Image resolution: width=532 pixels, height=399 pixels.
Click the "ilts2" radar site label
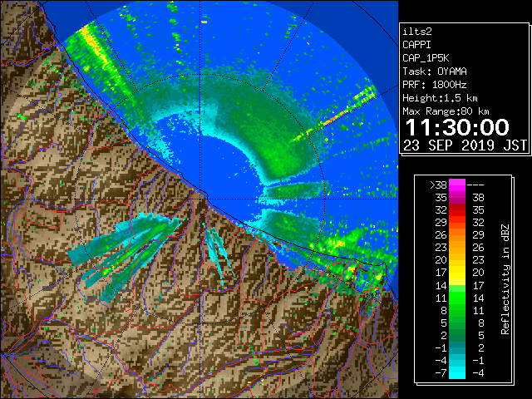point(417,32)
